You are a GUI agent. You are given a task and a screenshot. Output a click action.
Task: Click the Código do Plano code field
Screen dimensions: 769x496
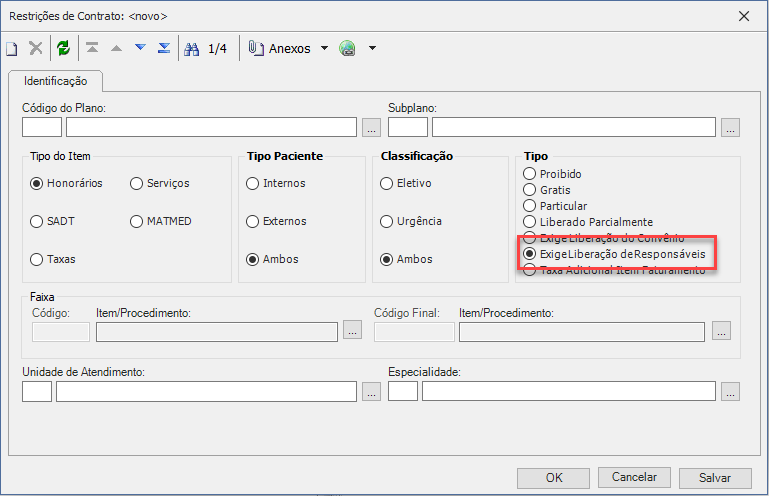click(42, 127)
